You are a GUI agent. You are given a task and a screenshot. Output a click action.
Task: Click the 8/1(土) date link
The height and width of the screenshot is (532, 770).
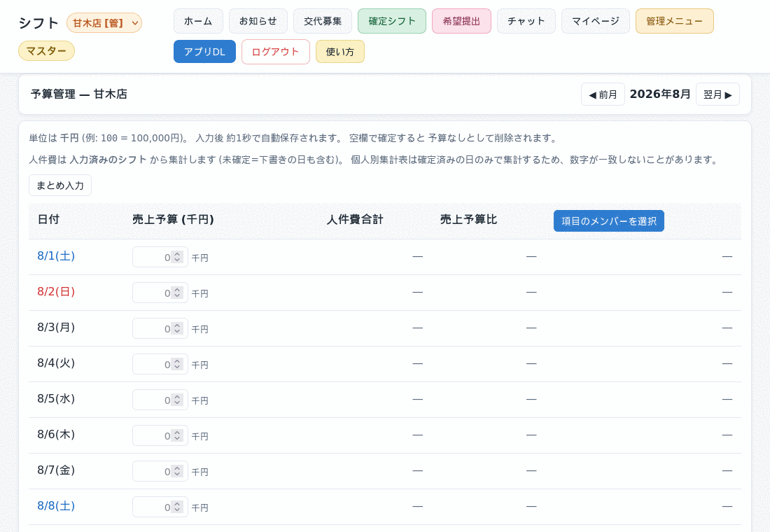[x=56, y=256]
